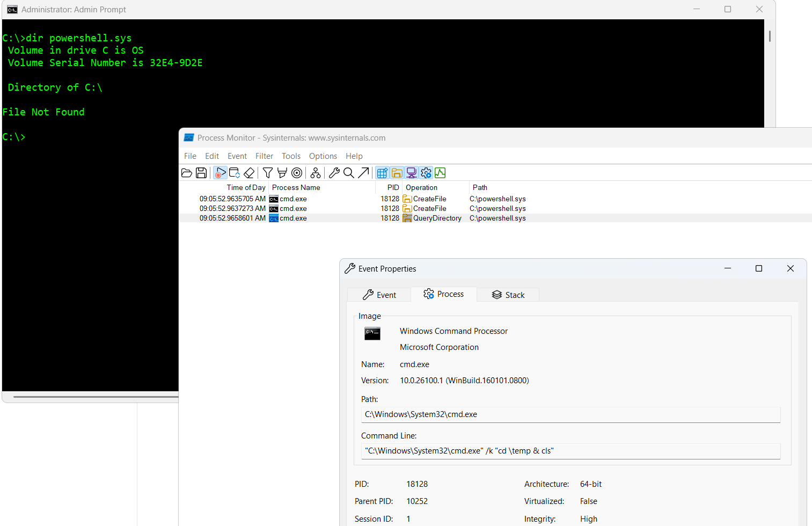The image size is (812, 526).
Task: Click the Find magnifier icon
Action: tap(349, 173)
